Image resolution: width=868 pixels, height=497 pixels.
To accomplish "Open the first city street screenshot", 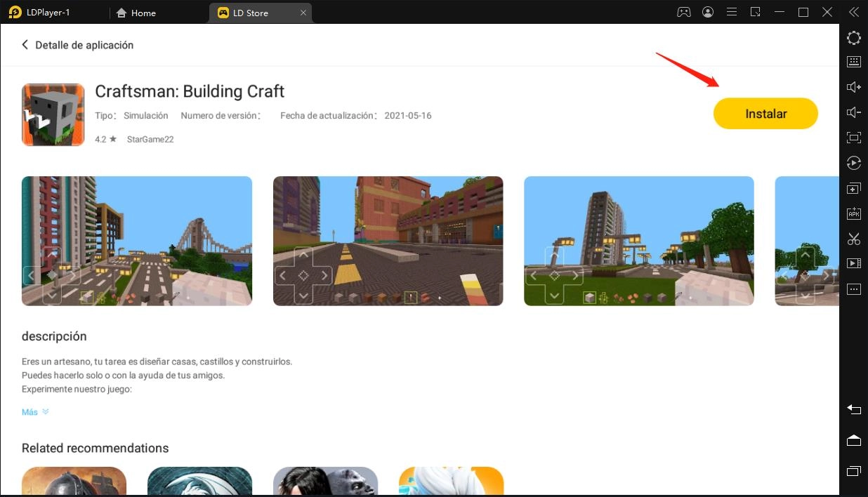I will tap(137, 241).
